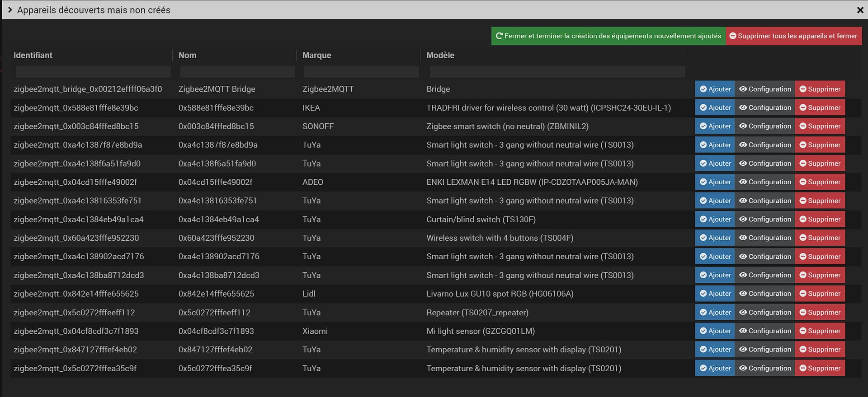The width and height of the screenshot is (868, 397).
Task: Filter by the Identifiant column input
Action: tap(93, 72)
